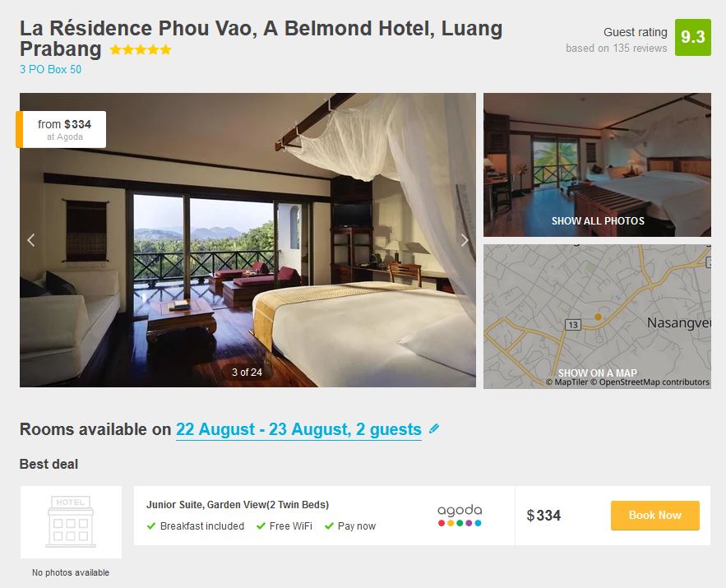Click the Pay now checkmark
The height and width of the screenshot is (588, 726).
coord(329,526)
